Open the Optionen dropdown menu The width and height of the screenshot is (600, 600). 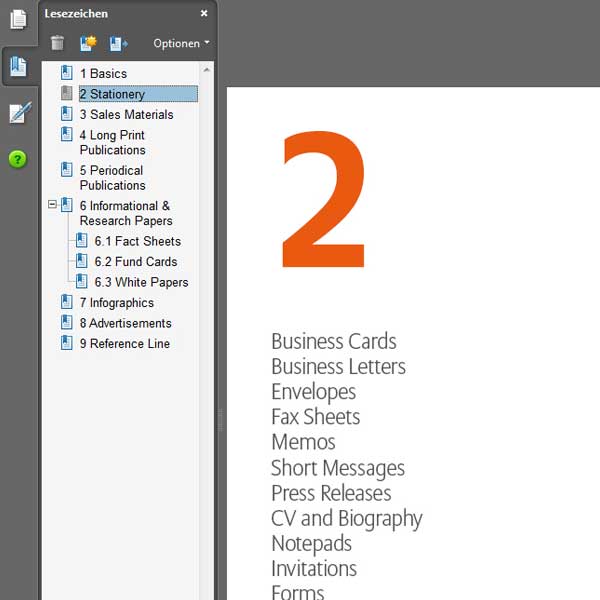point(181,43)
